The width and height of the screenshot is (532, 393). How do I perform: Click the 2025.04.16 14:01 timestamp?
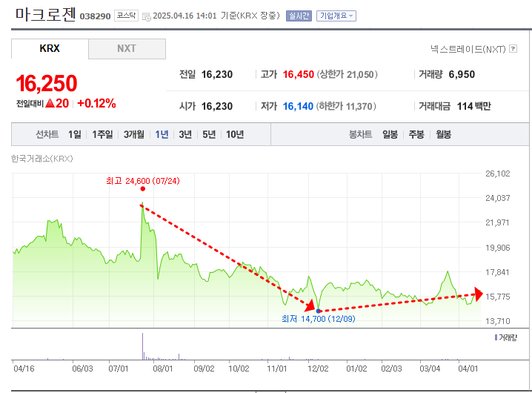tap(184, 16)
